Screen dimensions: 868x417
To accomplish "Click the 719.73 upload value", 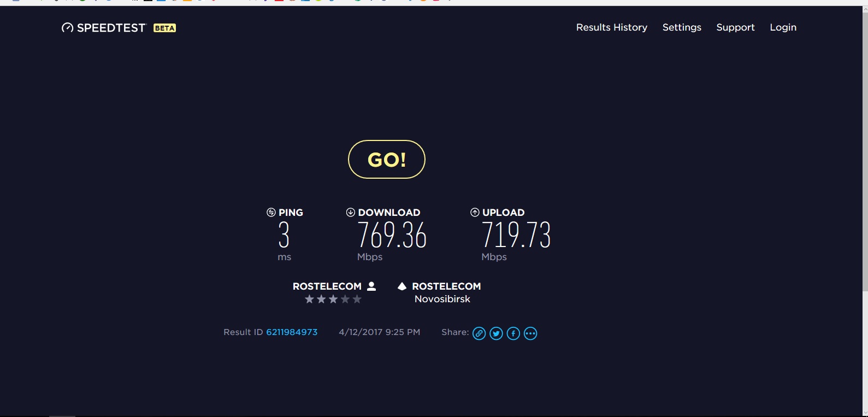I will (x=516, y=235).
